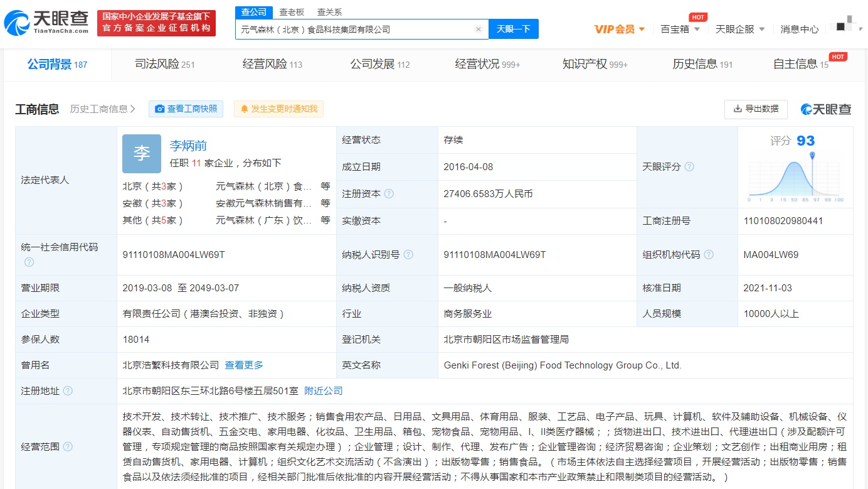Clear the company search box via the X
The width and height of the screenshot is (868, 489).
[x=479, y=29]
